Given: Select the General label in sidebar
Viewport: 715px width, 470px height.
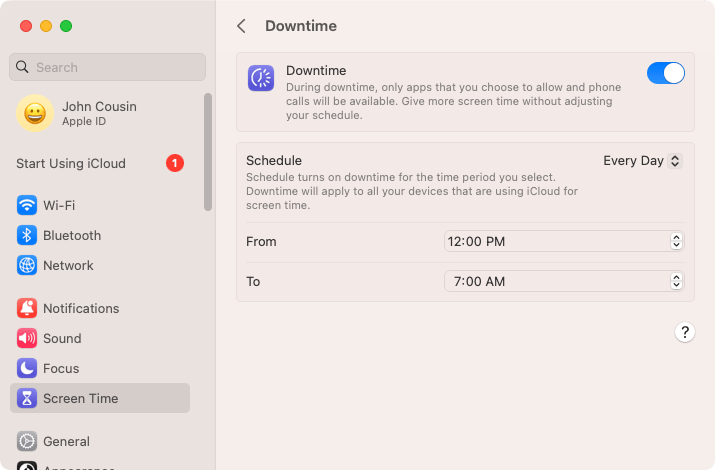Looking at the screenshot, I should tap(67, 442).
